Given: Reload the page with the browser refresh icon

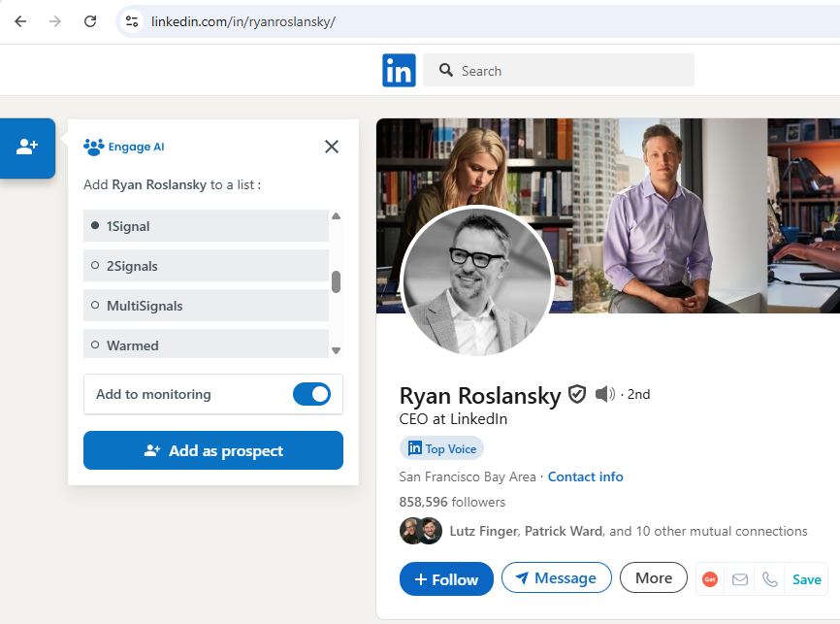Looking at the screenshot, I should 90,20.
